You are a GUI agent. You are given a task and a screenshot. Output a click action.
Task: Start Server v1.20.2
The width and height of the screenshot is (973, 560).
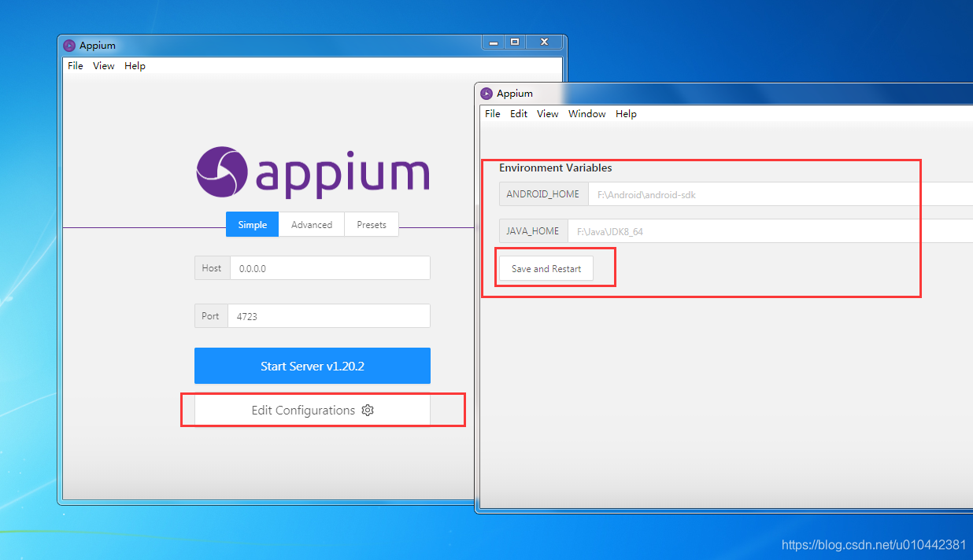click(x=313, y=366)
